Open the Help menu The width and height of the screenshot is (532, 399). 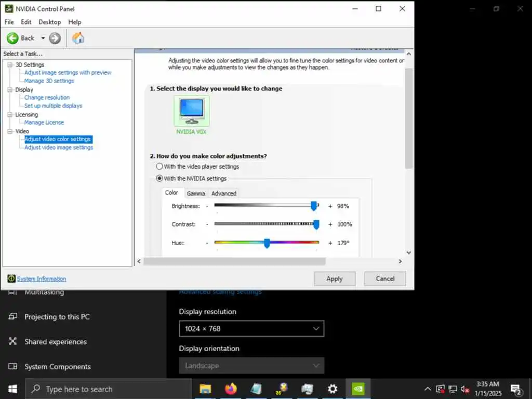coord(75,22)
